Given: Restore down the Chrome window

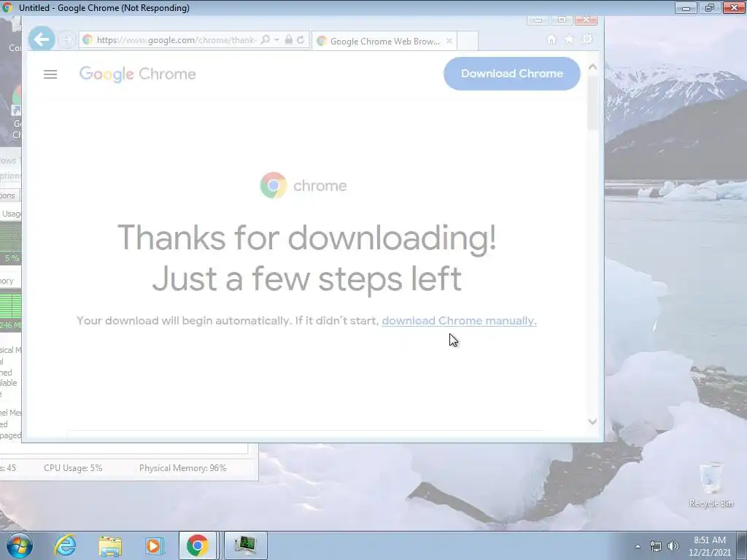Looking at the screenshot, I should [x=710, y=7].
